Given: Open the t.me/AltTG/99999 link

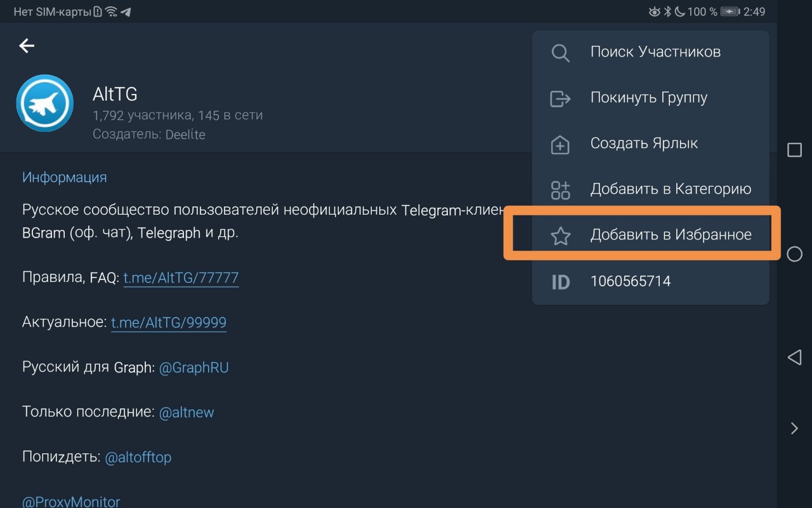Looking at the screenshot, I should click(x=169, y=323).
